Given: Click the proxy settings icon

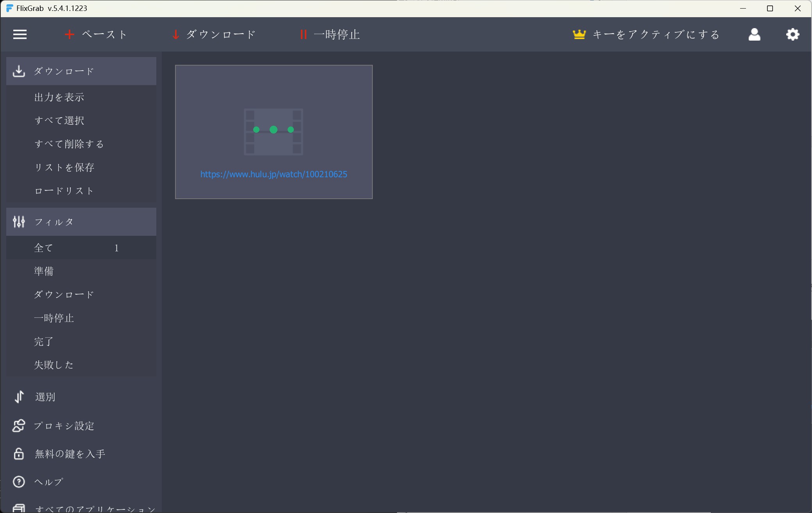Looking at the screenshot, I should pyautogui.click(x=19, y=426).
